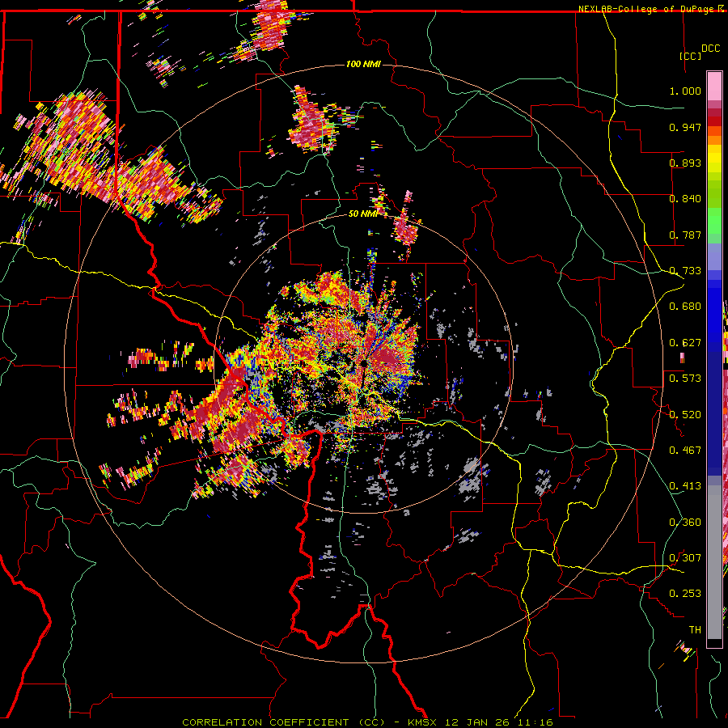Click the 1.000 value on the color scale
Screen dimensions: 728x728
(x=685, y=91)
